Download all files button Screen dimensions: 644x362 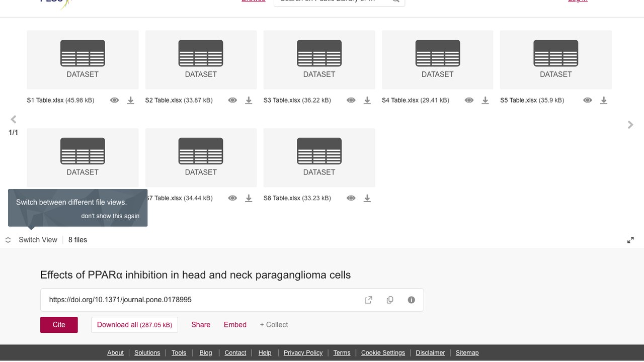pyautogui.click(x=134, y=325)
